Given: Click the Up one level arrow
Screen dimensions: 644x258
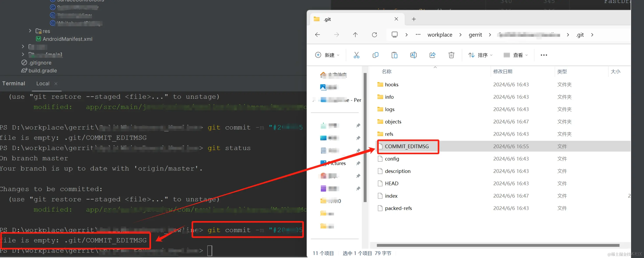Looking at the screenshot, I should tap(355, 35).
